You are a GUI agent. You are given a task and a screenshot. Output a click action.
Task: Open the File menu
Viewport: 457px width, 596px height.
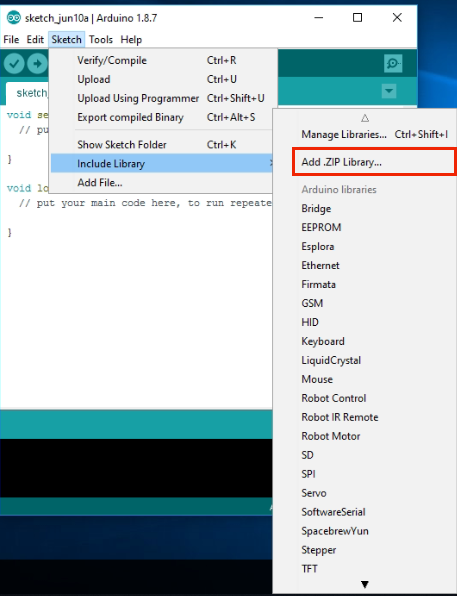(x=11, y=40)
